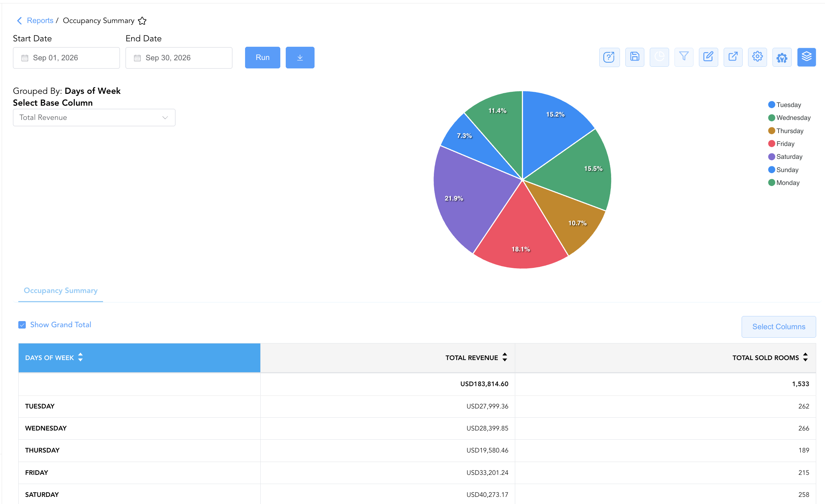
Task: Click the End Date calendar icon
Action: (137, 58)
